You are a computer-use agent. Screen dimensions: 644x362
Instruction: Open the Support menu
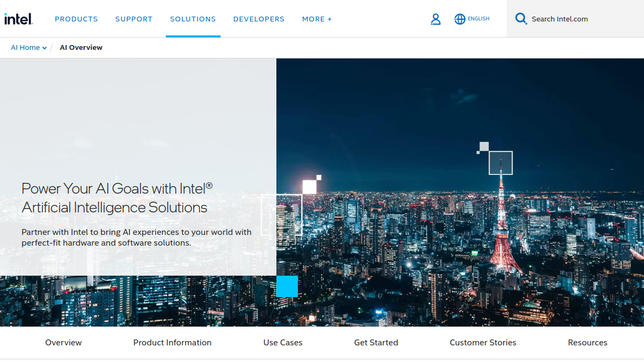coord(134,19)
